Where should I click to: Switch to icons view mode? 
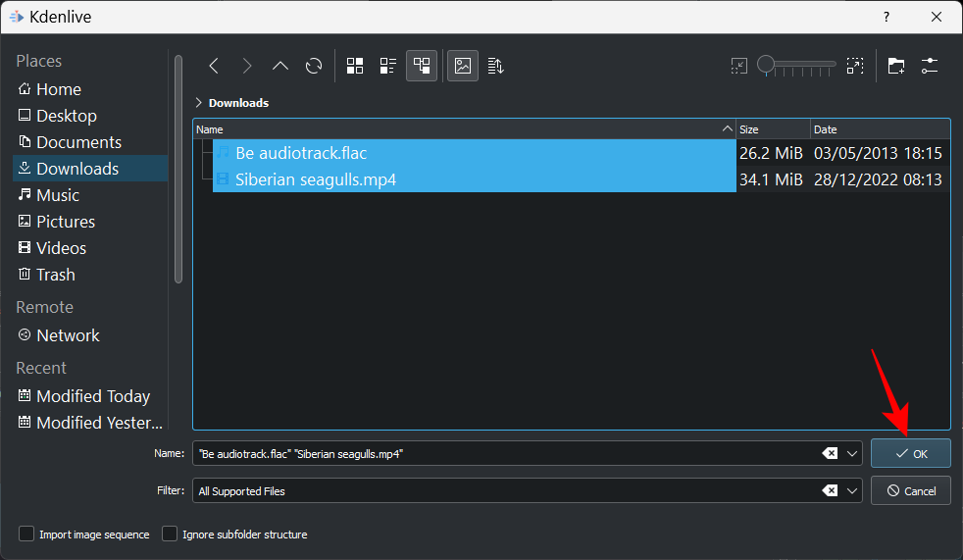point(355,66)
